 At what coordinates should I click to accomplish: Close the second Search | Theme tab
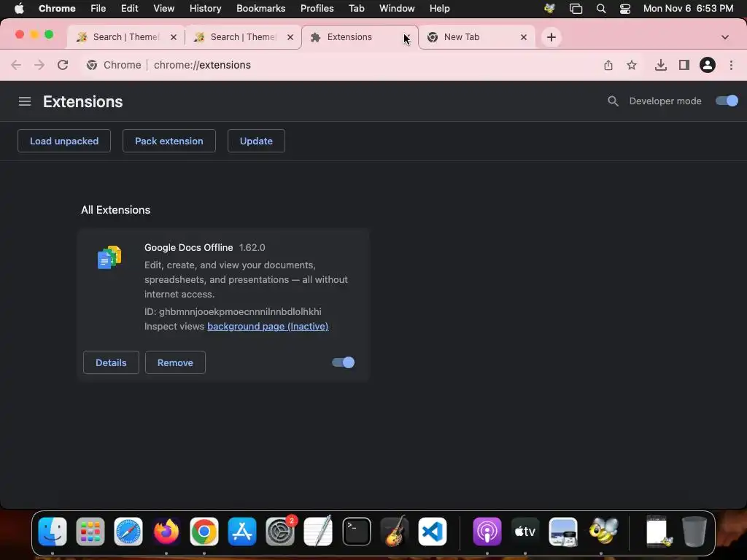click(x=290, y=37)
